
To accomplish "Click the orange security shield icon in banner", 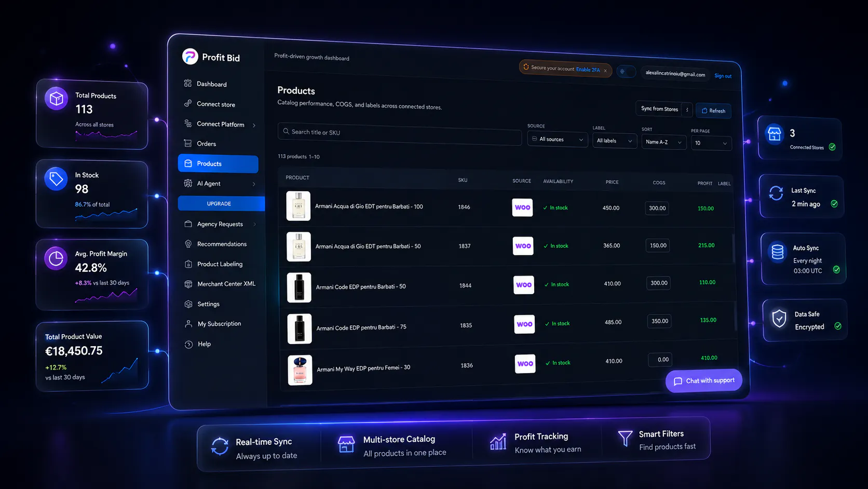I will coord(526,67).
